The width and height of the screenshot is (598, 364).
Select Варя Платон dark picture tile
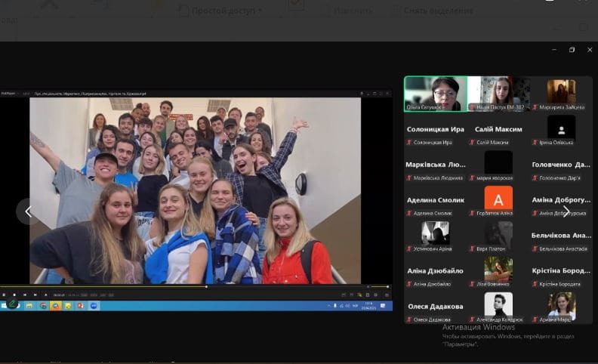click(x=498, y=233)
